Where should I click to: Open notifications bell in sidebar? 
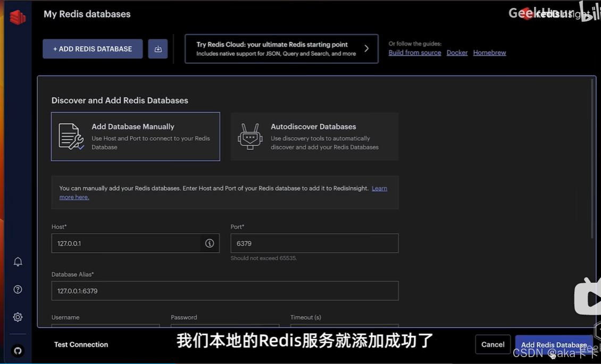pos(18,262)
